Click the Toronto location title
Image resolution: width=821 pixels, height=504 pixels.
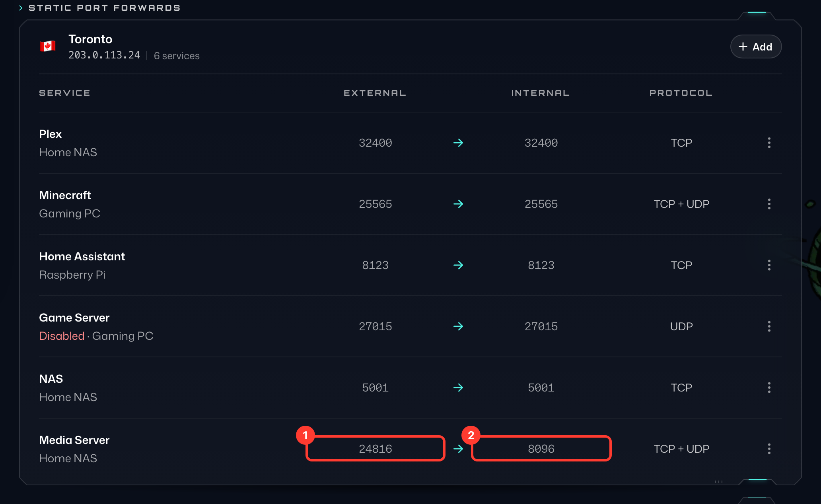(90, 39)
